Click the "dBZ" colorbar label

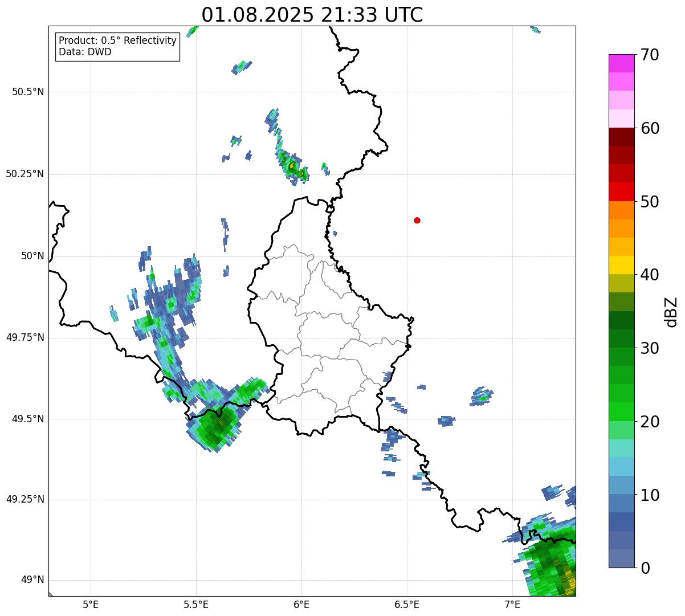pos(671,312)
